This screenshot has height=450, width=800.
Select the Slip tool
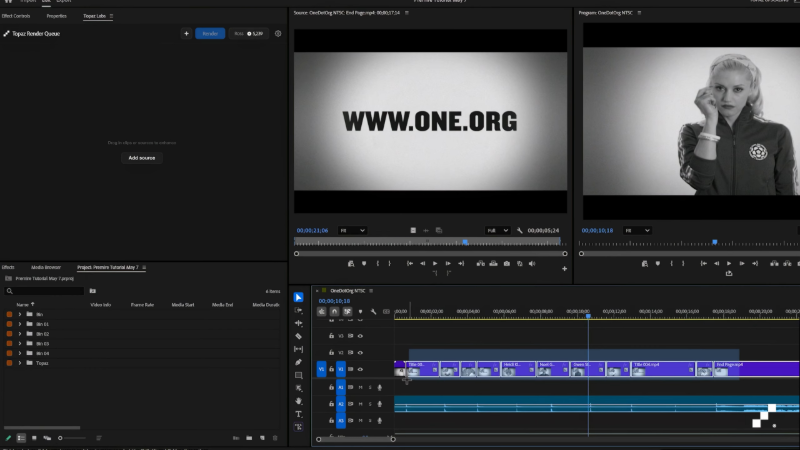(298, 349)
